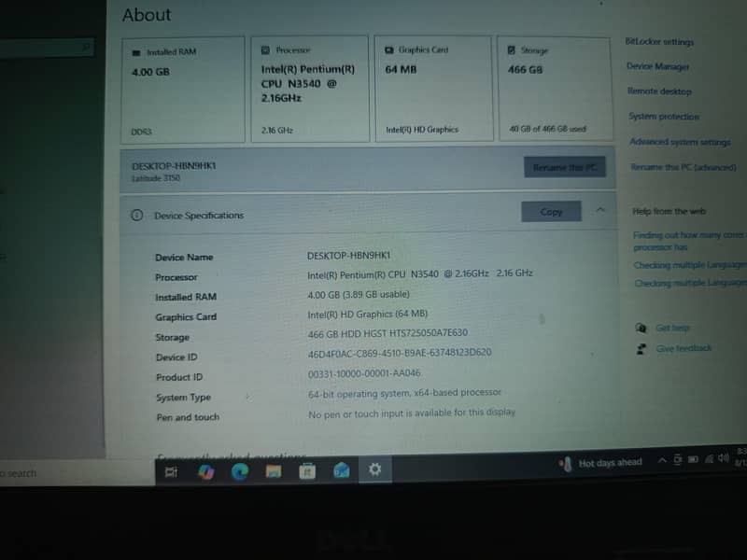Open Advanced system settings link
This screenshot has height=560, width=747.
tap(680, 142)
